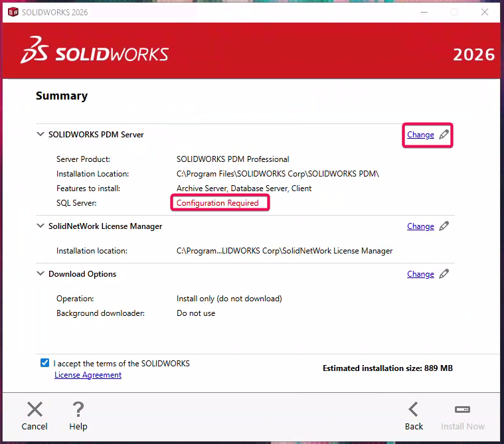Minimize the SOLIDWORKS 2026 installer window
The width and height of the screenshot is (504, 444).
click(424, 12)
